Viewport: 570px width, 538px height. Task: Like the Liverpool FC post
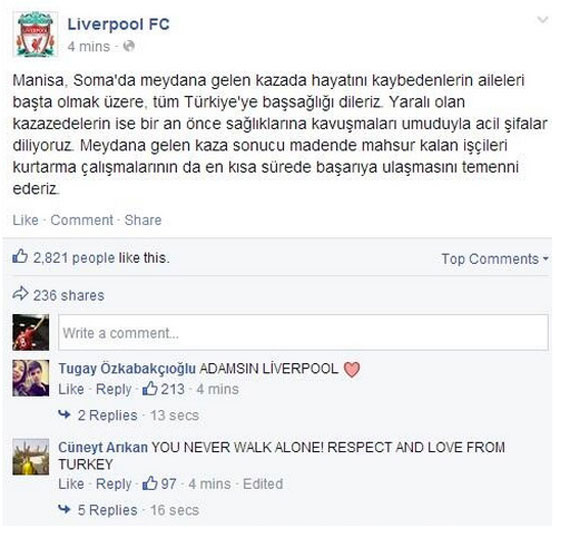tap(25, 220)
